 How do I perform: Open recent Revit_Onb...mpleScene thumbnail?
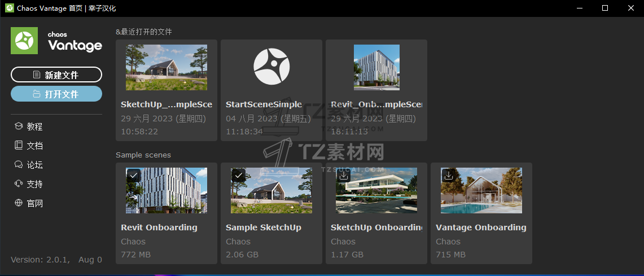click(x=376, y=67)
